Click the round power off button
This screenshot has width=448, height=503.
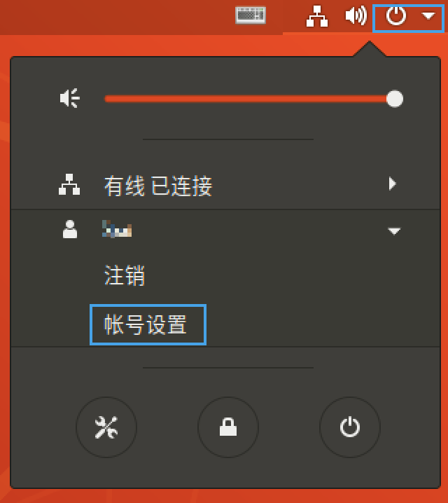350,427
